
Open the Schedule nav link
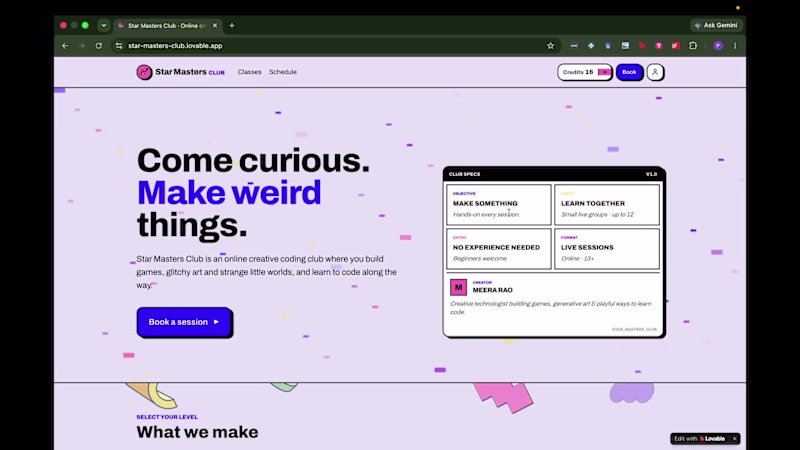pyautogui.click(x=283, y=72)
